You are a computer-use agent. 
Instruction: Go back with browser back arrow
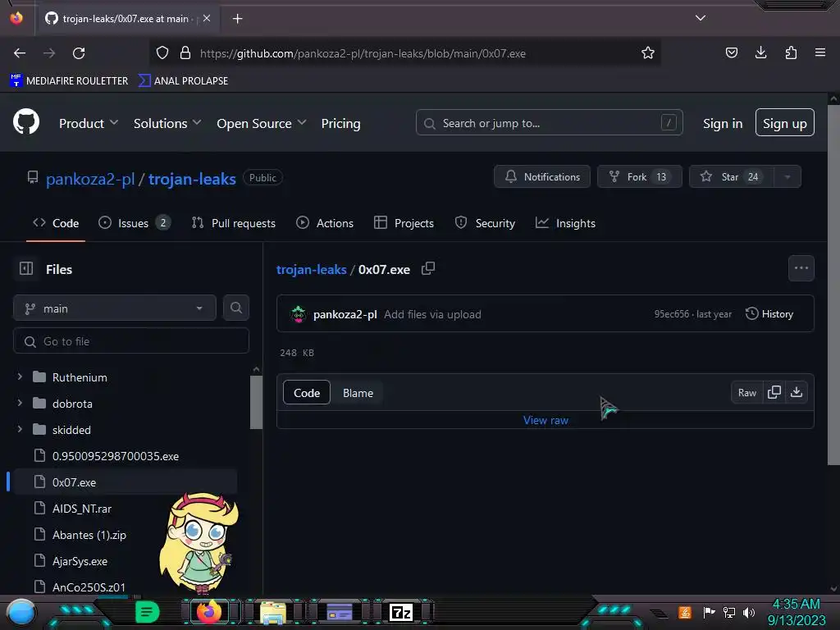click(20, 53)
